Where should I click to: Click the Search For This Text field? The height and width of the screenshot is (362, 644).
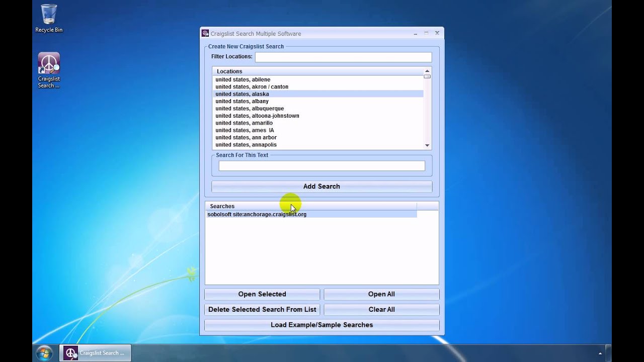point(321,166)
